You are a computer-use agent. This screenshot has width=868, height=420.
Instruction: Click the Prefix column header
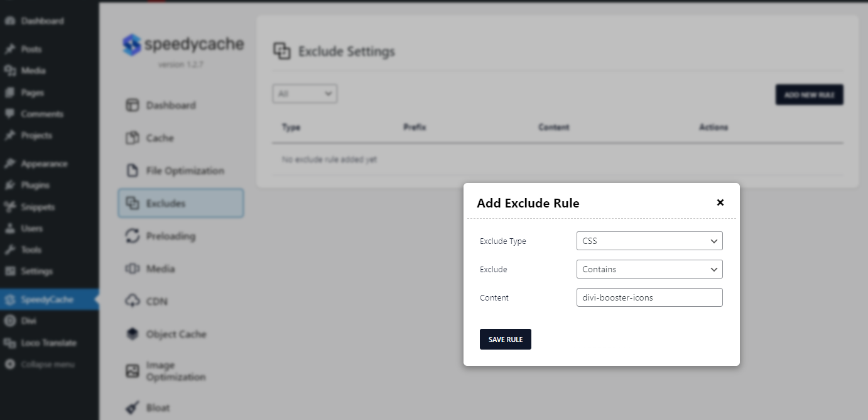(415, 127)
